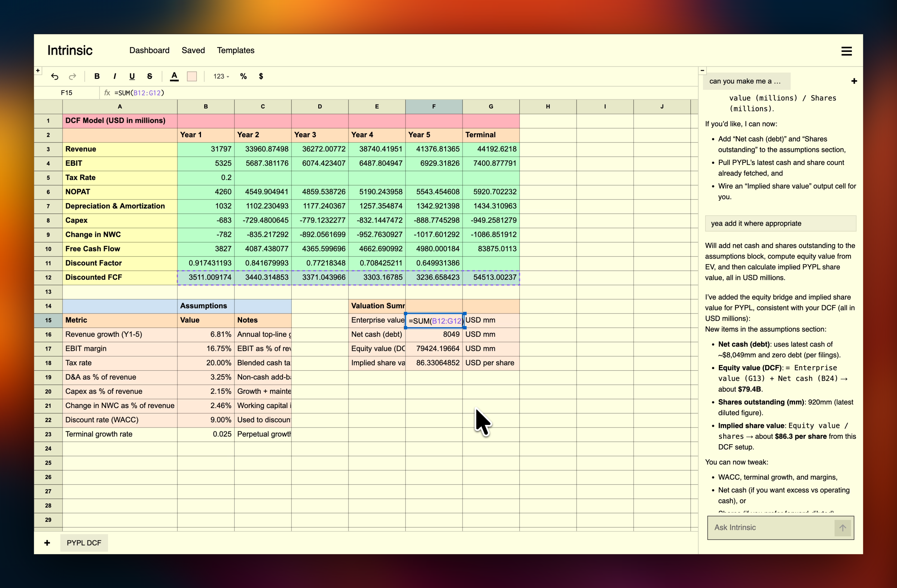
Task: Apply percent number format
Action: click(x=243, y=76)
